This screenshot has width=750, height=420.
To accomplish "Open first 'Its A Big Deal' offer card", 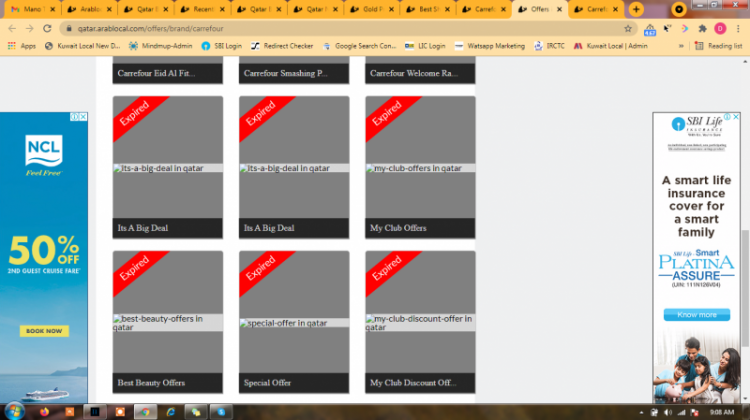I will [167, 167].
